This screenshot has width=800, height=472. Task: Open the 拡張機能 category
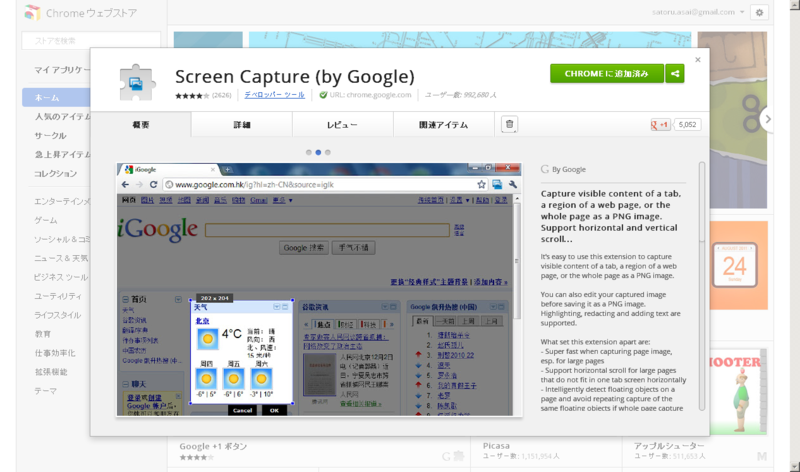(x=51, y=371)
